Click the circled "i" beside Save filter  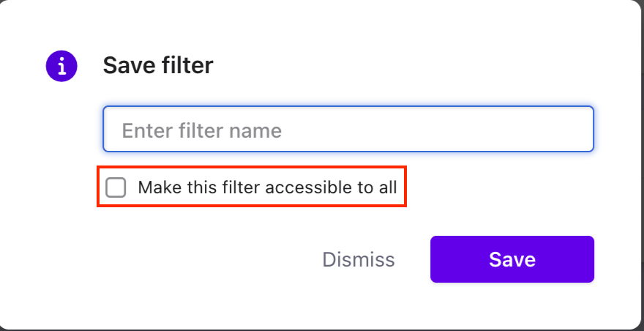coord(61,66)
